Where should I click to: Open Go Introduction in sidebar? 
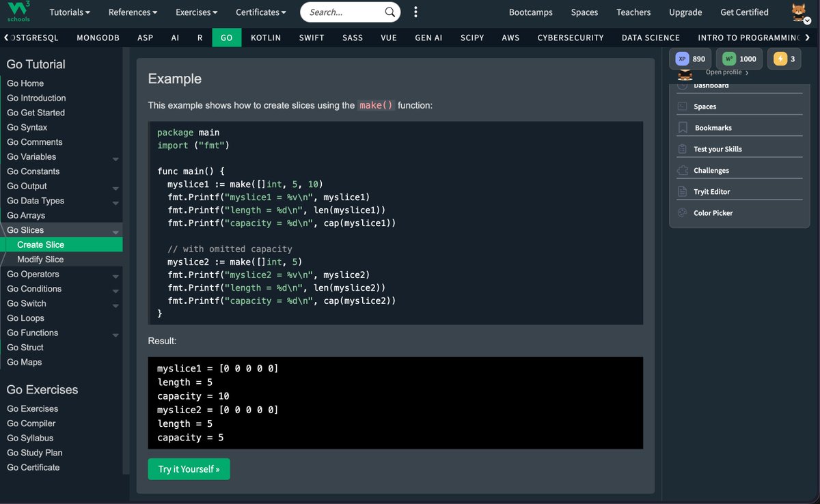pos(36,98)
